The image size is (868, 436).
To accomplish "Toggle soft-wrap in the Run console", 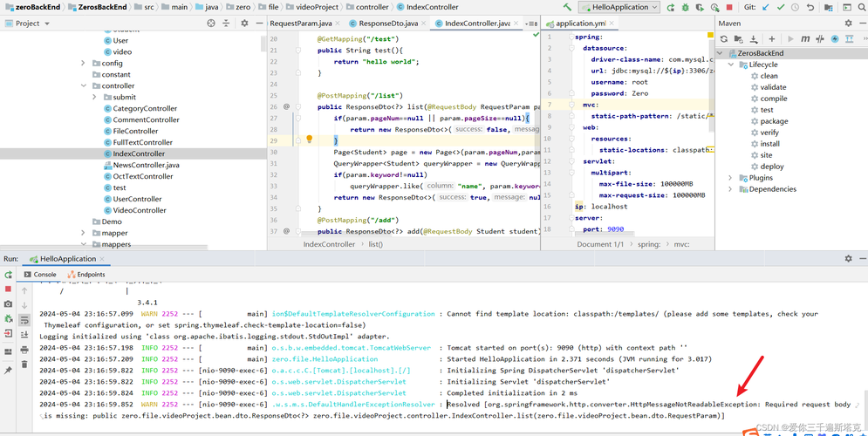I will (x=24, y=320).
